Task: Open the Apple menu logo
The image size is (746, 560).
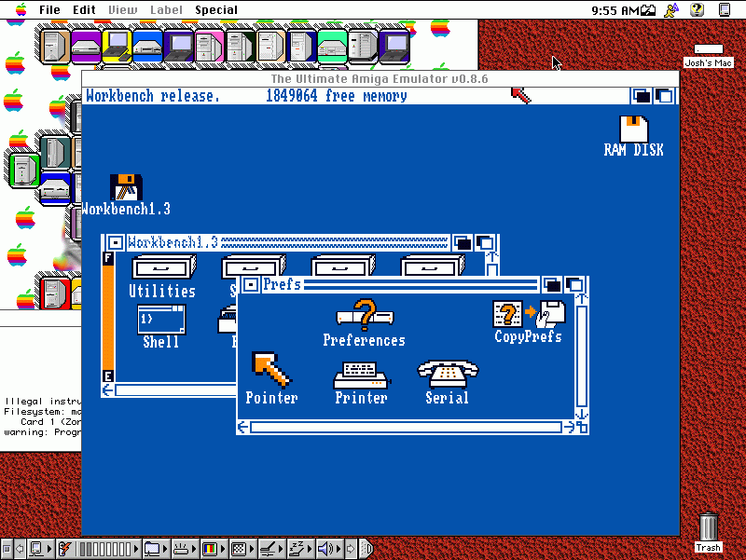Action: [21, 9]
